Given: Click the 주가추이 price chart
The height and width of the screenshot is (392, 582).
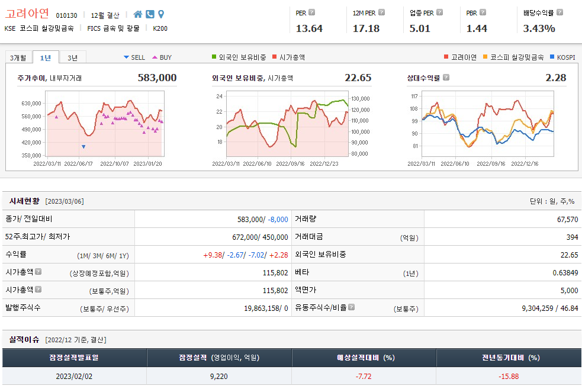Looking at the screenshot, I should coord(105,124).
